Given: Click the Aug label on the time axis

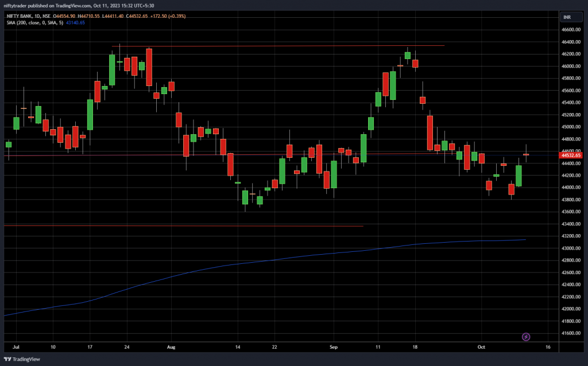Looking at the screenshot, I should (171, 347).
